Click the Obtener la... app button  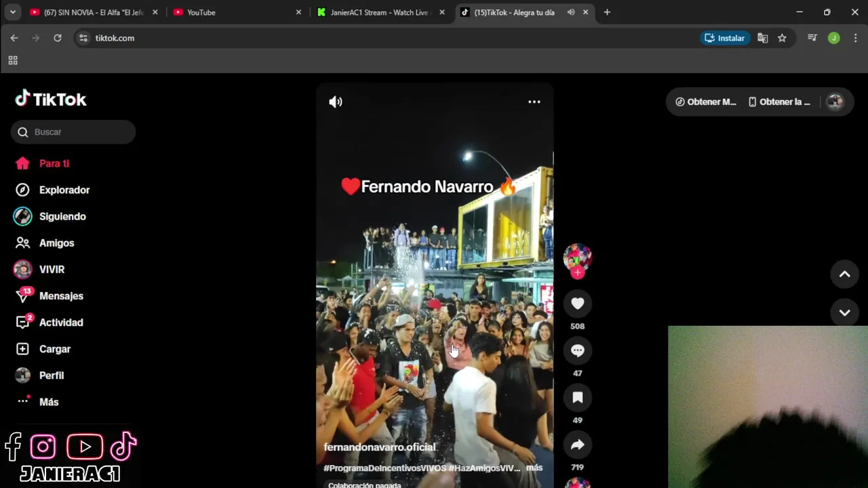tap(779, 102)
